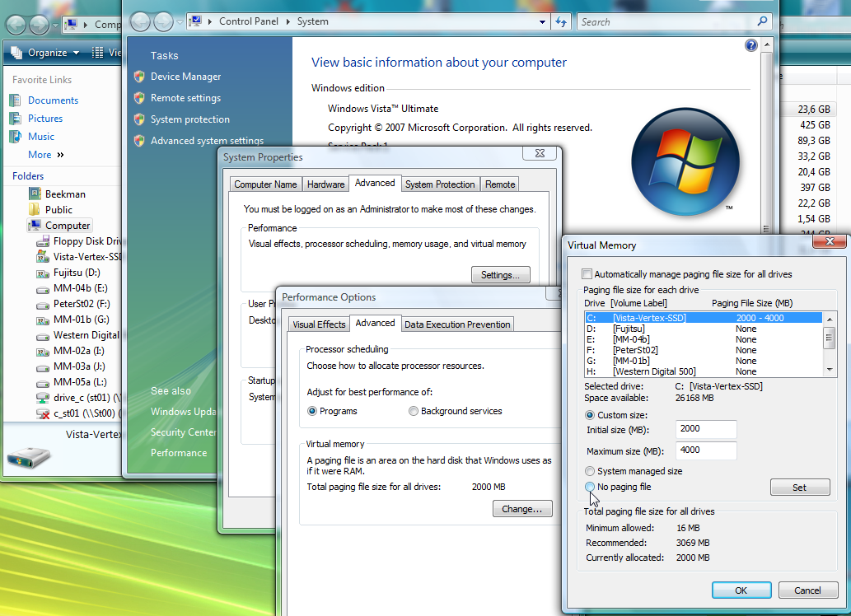Viewport: 851px width, 616px height.
Task: Switch to the Remote tab
Action: click(500, 184)
